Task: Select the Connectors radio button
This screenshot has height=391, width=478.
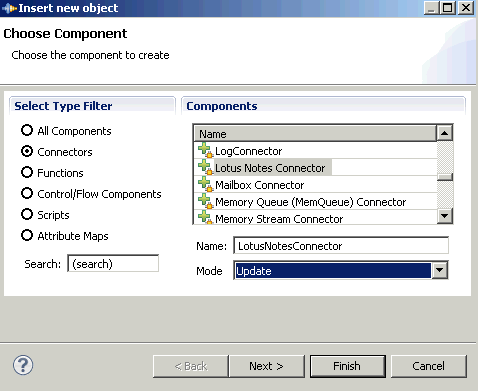Action: tap(27, 151)
